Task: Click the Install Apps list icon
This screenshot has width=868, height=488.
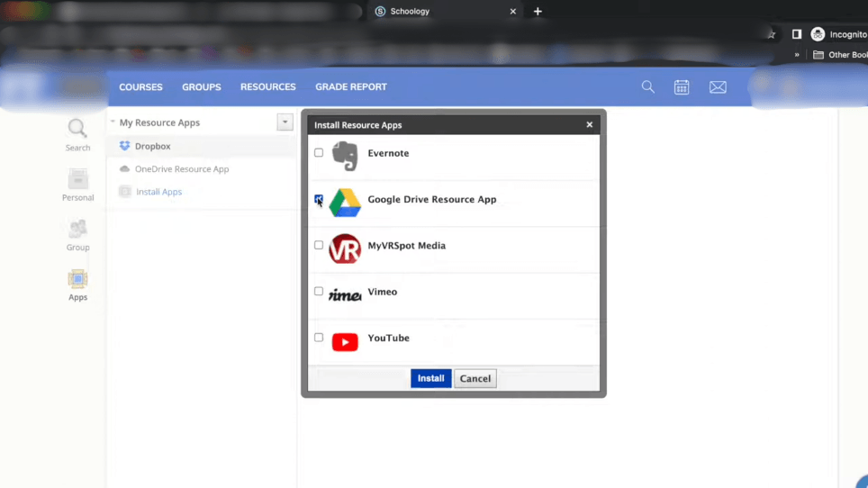Action: 125,192
